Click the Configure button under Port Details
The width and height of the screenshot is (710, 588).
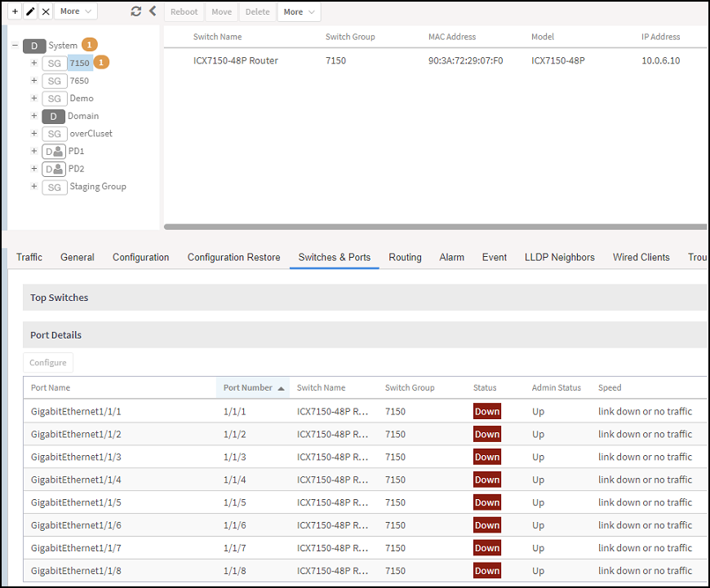[48, 363]
